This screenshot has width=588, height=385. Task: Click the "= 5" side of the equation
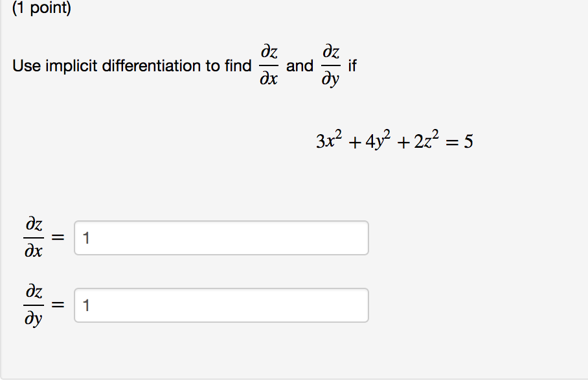coord(460,141)
